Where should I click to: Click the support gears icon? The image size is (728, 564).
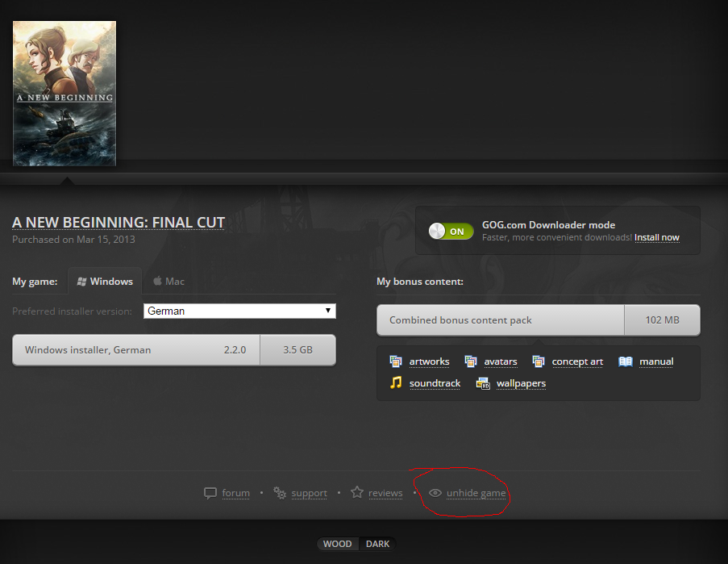point(280,493)
